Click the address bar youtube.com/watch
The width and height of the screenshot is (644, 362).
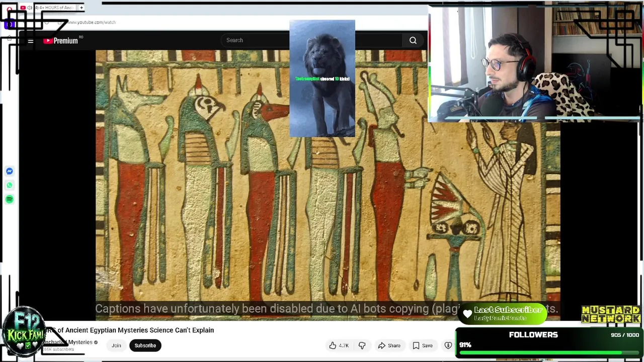[x=92, y=22]
